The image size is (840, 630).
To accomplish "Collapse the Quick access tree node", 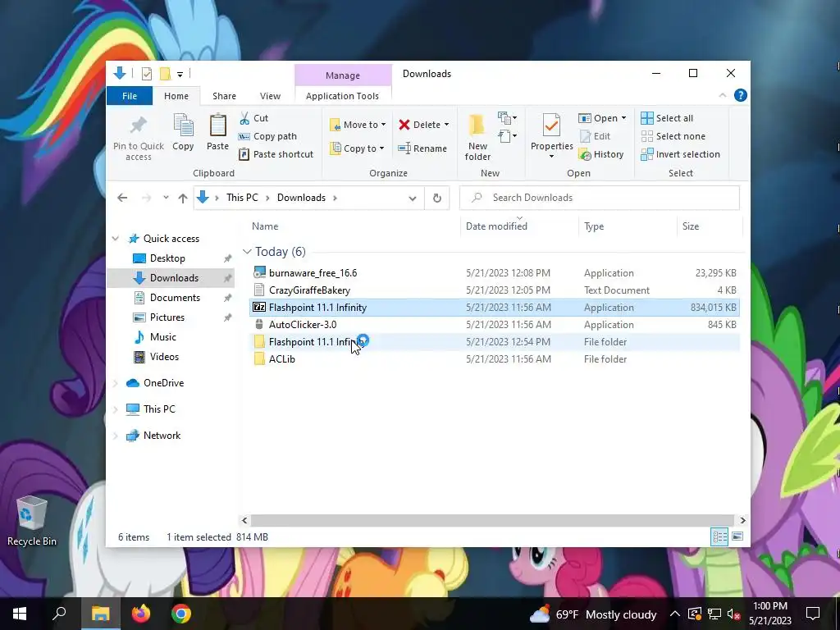I will 116,239.
